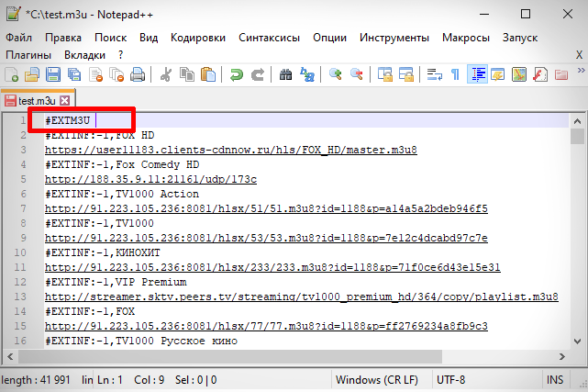Open Find with binoculars icon

tap(286, 74)
